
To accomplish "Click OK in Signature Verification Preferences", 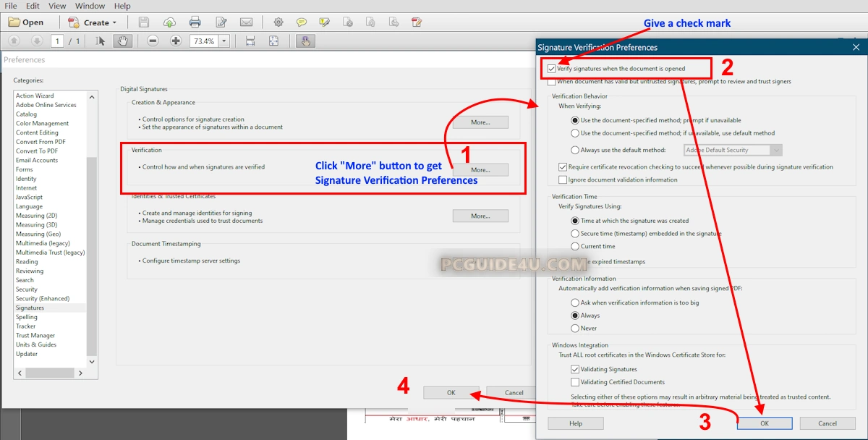I will (764, 423).
